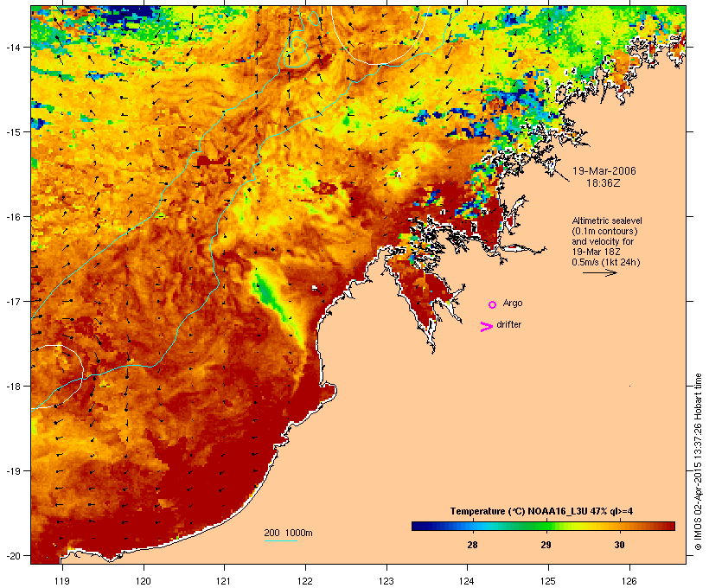
Task: Click the longitude axis label 119
Action: coord(62,581)
